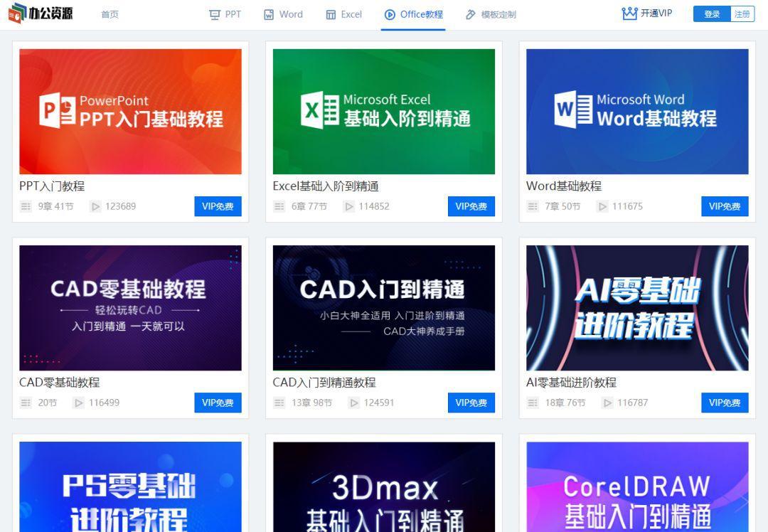The width and height of the screenshot is (768, 532).
Task: Open the Microsoft Excel course thumbnail
Action: point(384,112)
